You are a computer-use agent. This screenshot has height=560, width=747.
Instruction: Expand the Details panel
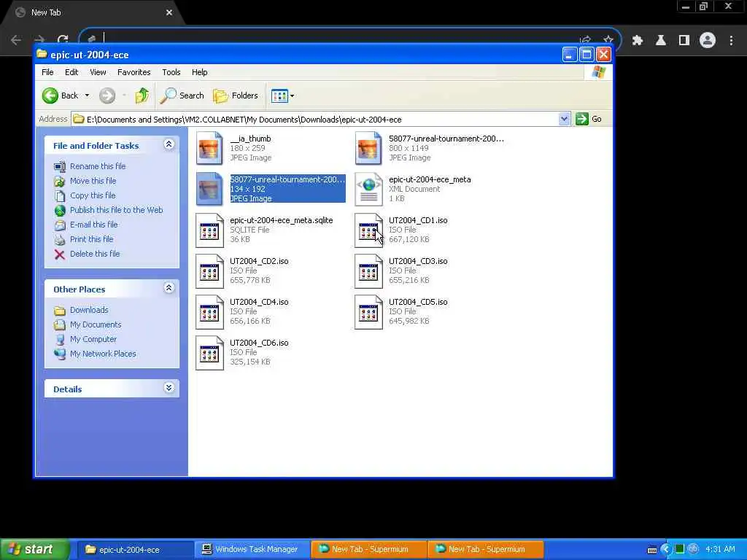(169, 388)
